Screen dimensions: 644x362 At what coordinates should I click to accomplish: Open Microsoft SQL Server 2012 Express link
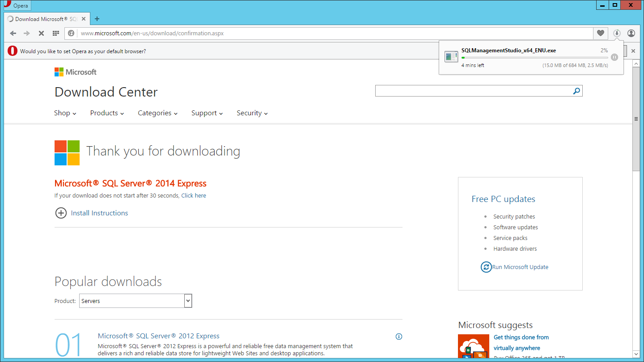click(x=159, y=336)
